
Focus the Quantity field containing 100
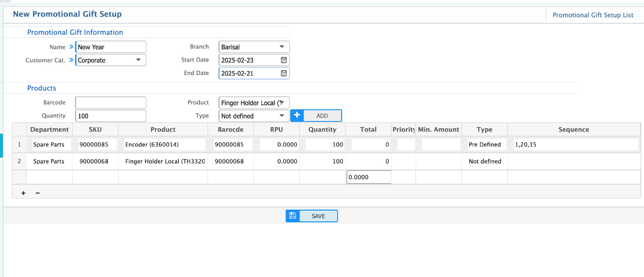point(111,116)
